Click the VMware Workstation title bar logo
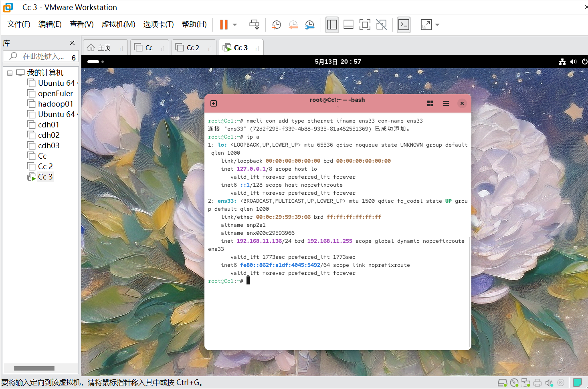Screen dimensions: 588x389 [8, 7]
